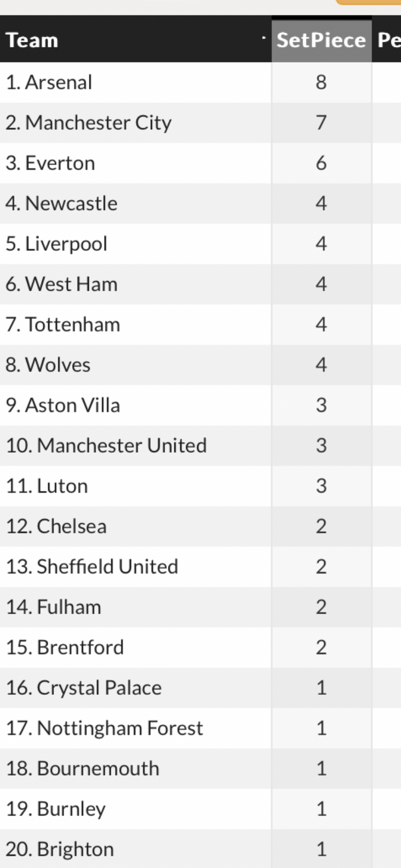Image resolution: width=401 pixels, height=868 pixels.
Task: Click the Brighton team name
Action: coord(75,849)
